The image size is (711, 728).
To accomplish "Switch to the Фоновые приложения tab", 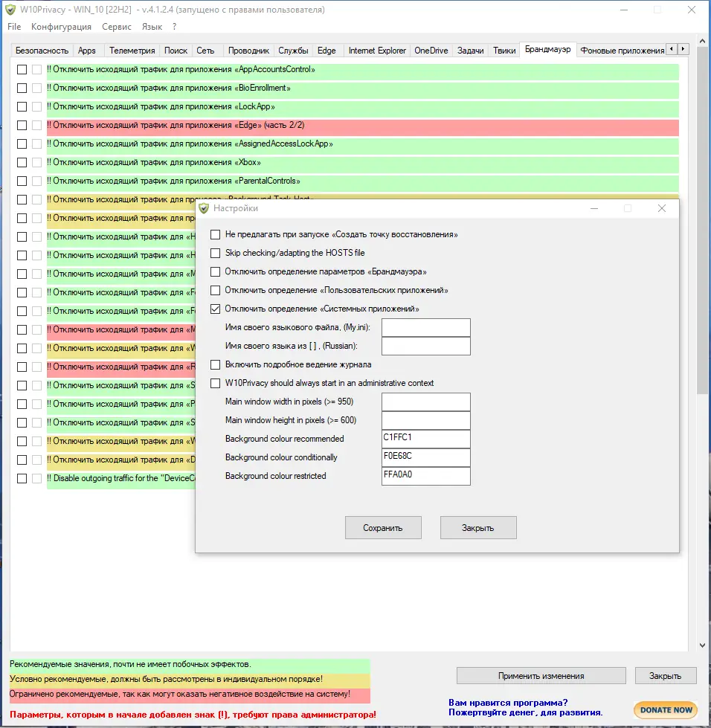I will 622,51.
